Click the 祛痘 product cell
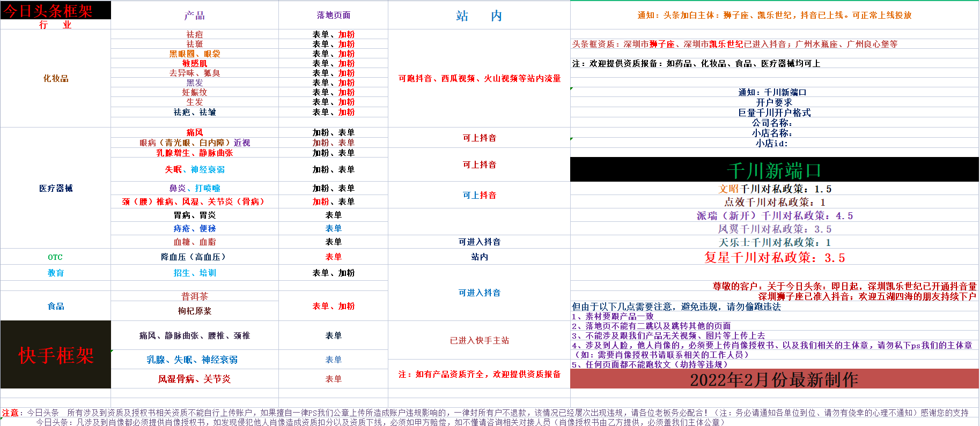Image resolution: width=980 pixels, height=426 pixels. coord(195,34)
